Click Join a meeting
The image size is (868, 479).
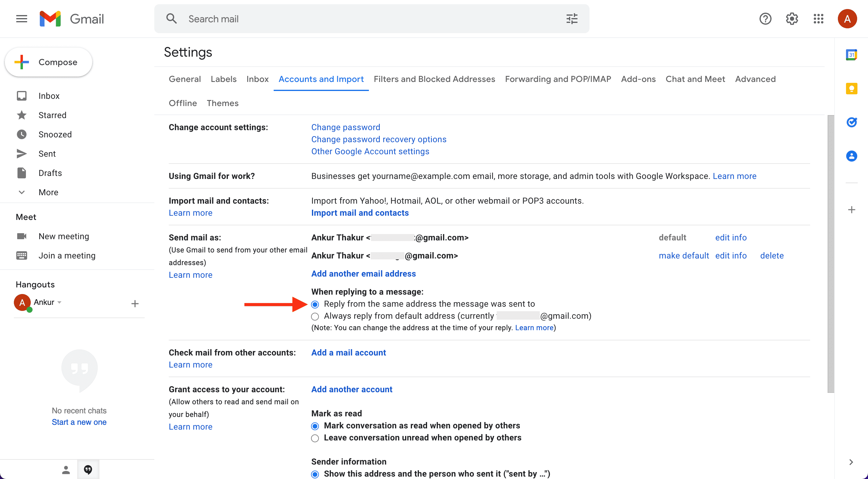(67, 256)
